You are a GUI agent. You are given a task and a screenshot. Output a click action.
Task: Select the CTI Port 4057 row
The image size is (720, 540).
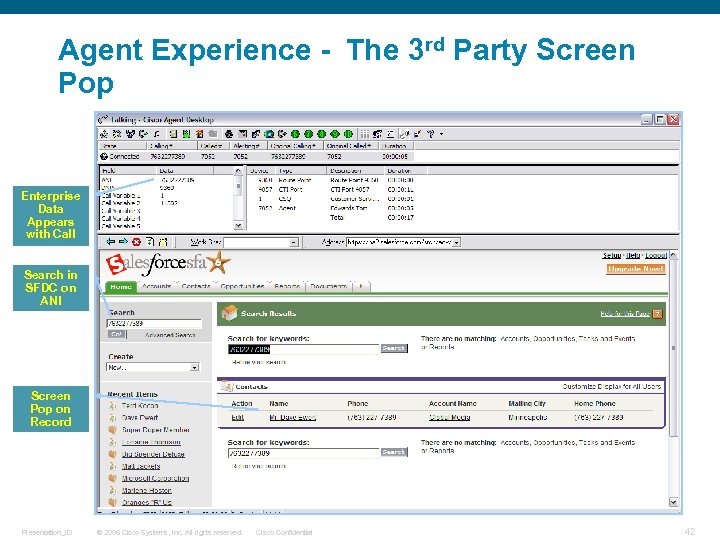pyautogui.click(x=336, y=189)
